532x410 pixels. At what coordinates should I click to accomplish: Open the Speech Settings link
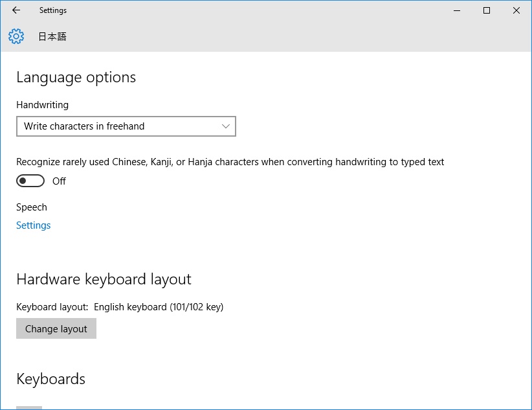tap(33, 225)
